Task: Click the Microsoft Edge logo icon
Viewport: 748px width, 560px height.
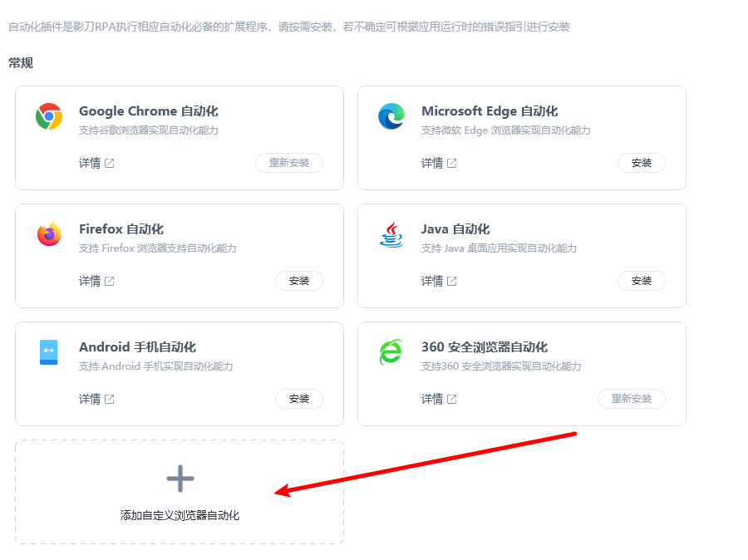Action: [x=391, y=117]
